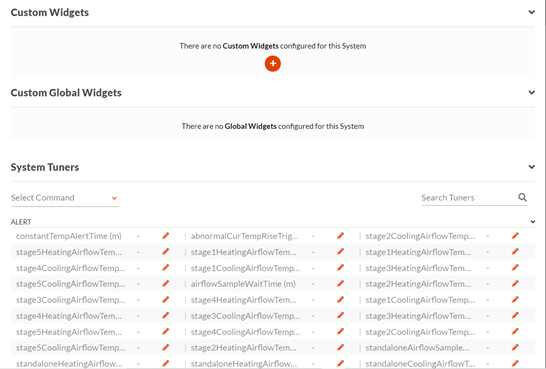Click the ALERT group label

point(21,222)
